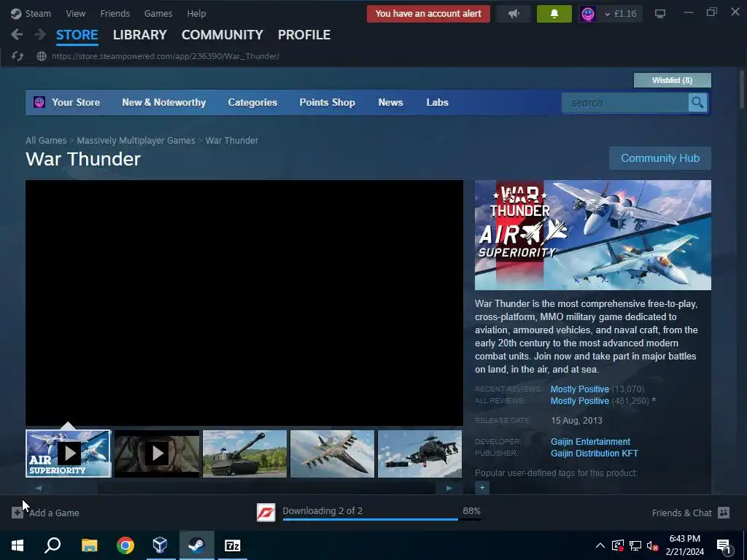This screenshot has width=747, height=560.
Task: Select the helicopter screenshot thumbnail
Action: (419, 454)
